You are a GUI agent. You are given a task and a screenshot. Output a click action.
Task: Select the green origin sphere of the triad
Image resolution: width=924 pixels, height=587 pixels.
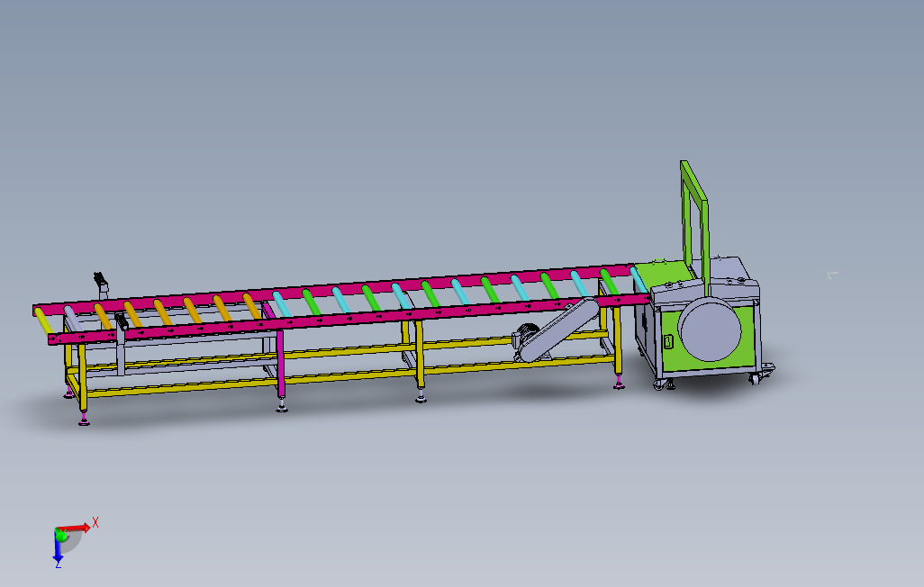(x=60, y=535)
